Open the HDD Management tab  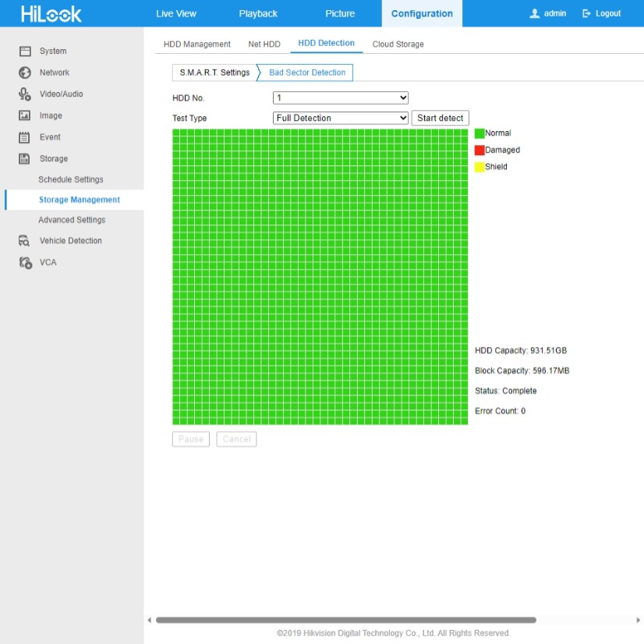click(197, 44)
